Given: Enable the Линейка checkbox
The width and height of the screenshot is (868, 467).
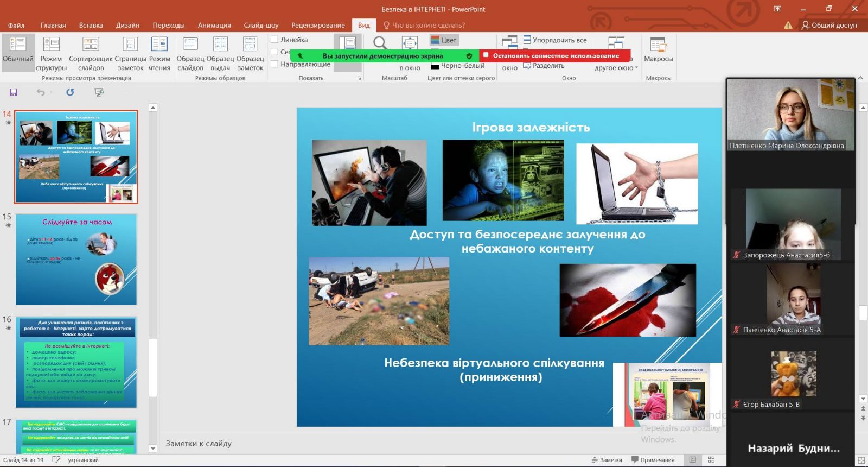Looking at the screenshot, I should 275,40.
